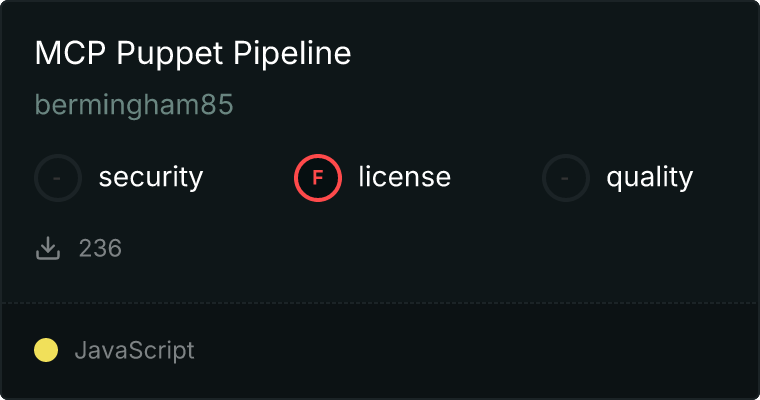Select the license label text
760x400 pixels.
[404, 178]
